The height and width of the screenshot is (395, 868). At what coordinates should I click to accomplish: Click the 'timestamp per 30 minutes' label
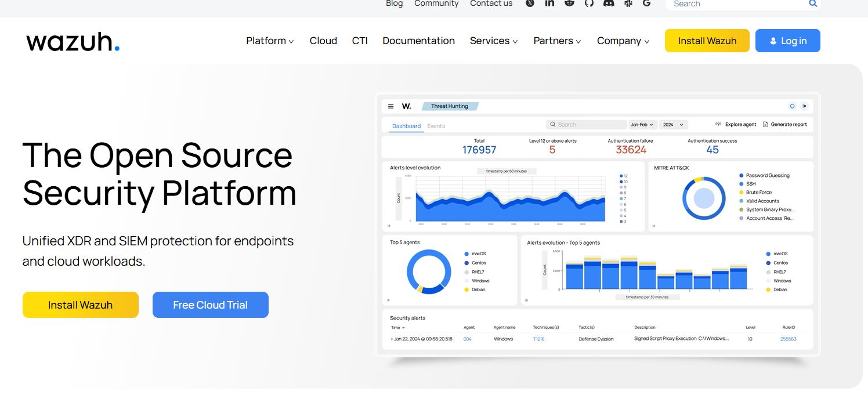647,297
